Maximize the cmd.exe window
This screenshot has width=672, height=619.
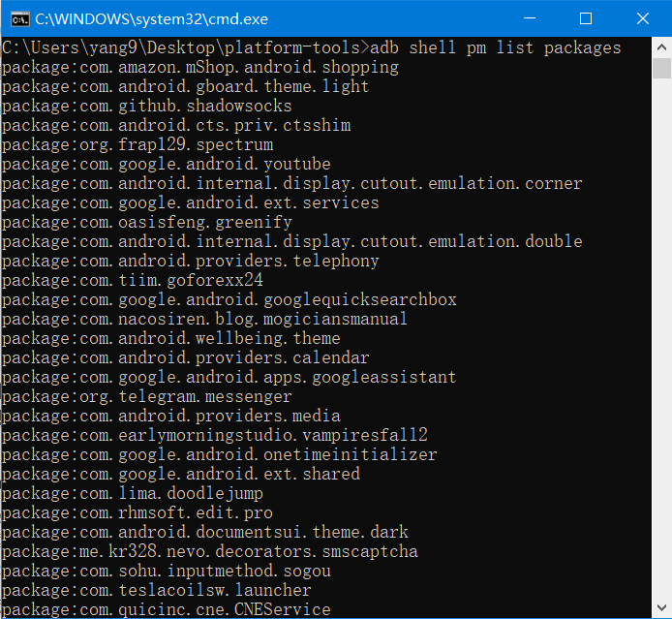click(x=586, y=18)
